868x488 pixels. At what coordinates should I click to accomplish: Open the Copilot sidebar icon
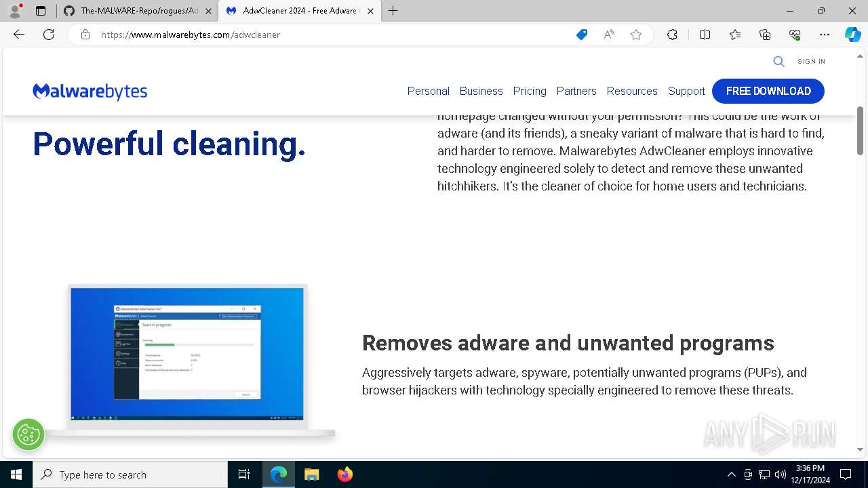coord(853,35)
